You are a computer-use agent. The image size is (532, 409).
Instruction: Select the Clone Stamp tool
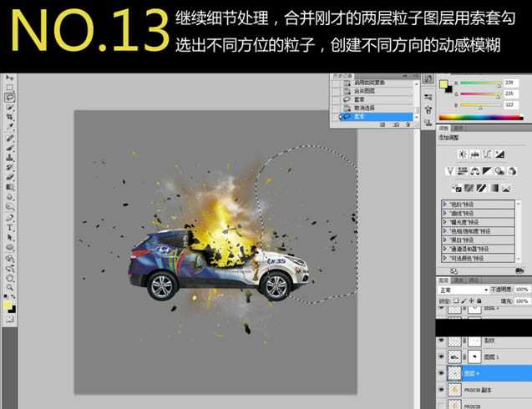9,158
